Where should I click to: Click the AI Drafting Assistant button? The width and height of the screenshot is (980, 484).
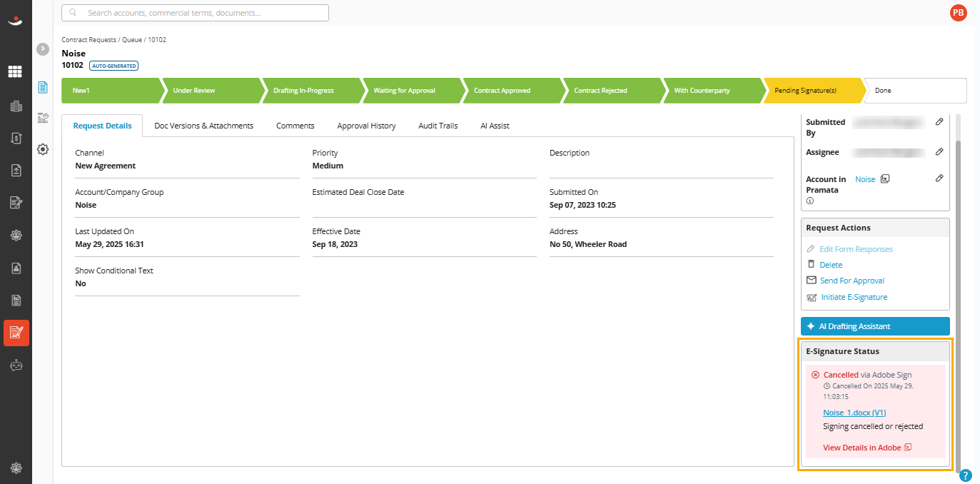(x=875, y=326)
